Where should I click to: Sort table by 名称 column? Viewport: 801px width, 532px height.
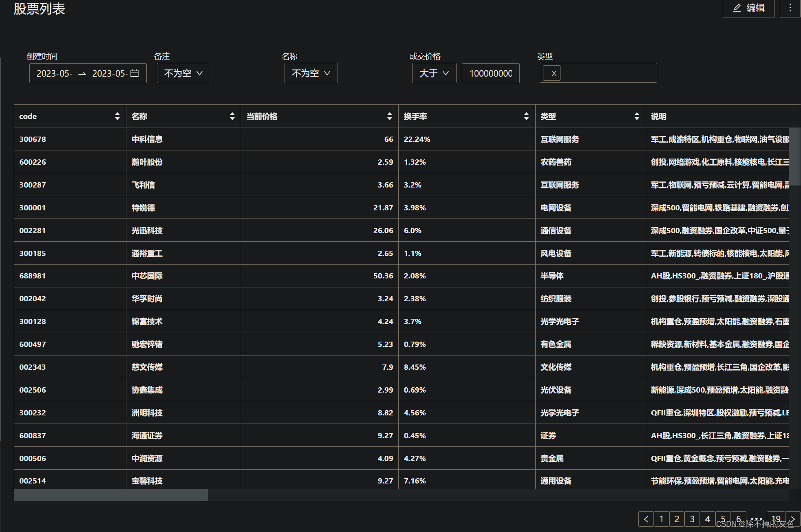coord(232,116)
